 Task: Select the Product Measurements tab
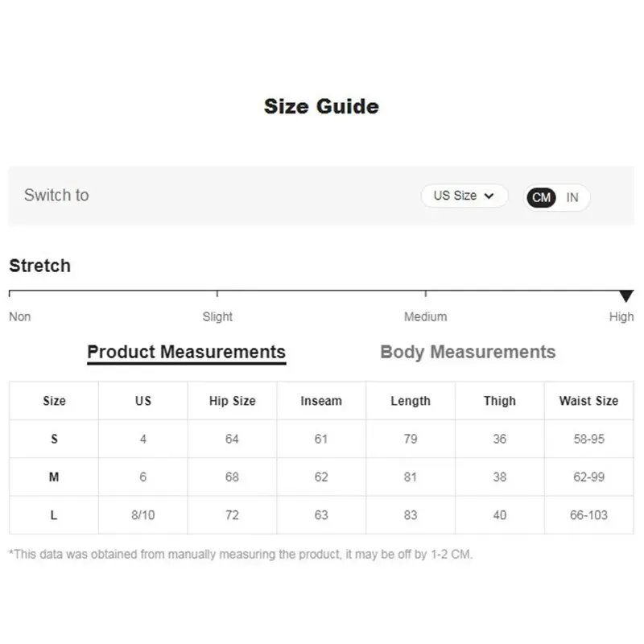pos(187,352)
